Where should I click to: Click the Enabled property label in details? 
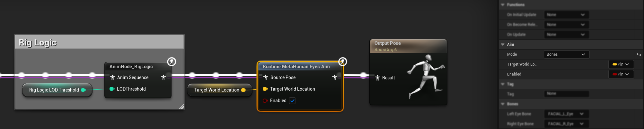[514, 74]
